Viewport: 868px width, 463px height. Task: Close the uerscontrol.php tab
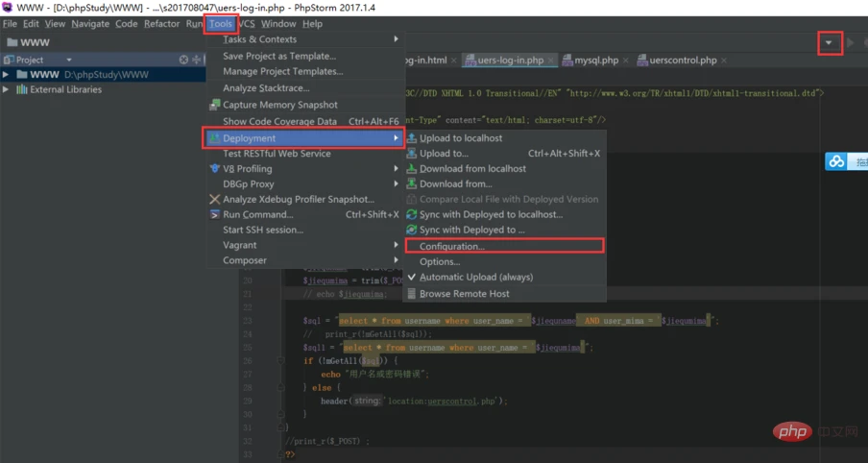pos(724,61)
